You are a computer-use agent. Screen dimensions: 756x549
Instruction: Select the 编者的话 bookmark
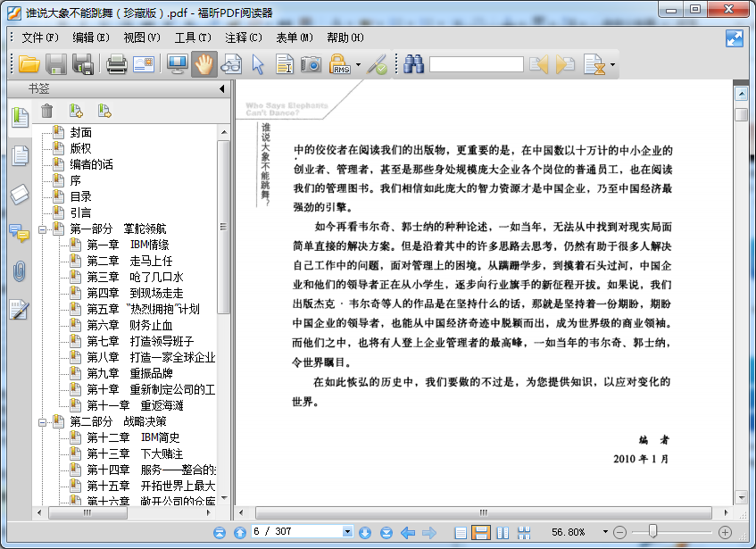92,164
